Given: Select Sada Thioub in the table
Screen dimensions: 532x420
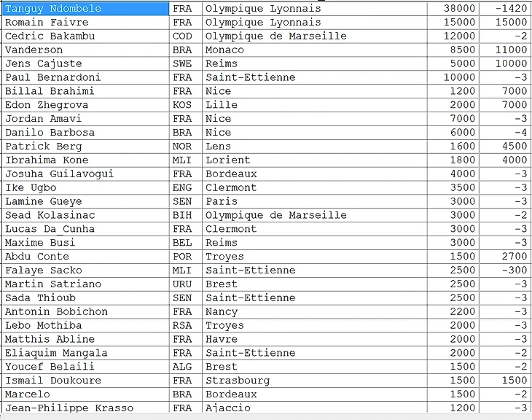Looking at the screenshot, I should 85,297.
